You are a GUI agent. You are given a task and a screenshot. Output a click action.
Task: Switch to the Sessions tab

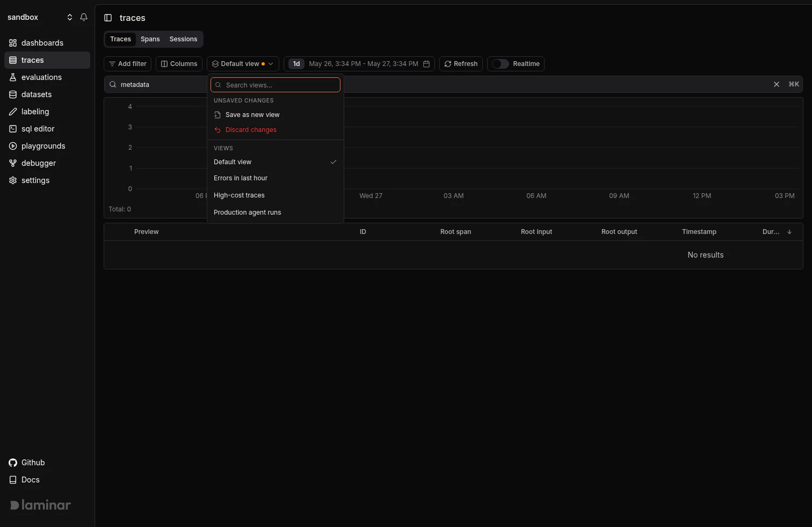pyautogui.click(x=183, y=39)
